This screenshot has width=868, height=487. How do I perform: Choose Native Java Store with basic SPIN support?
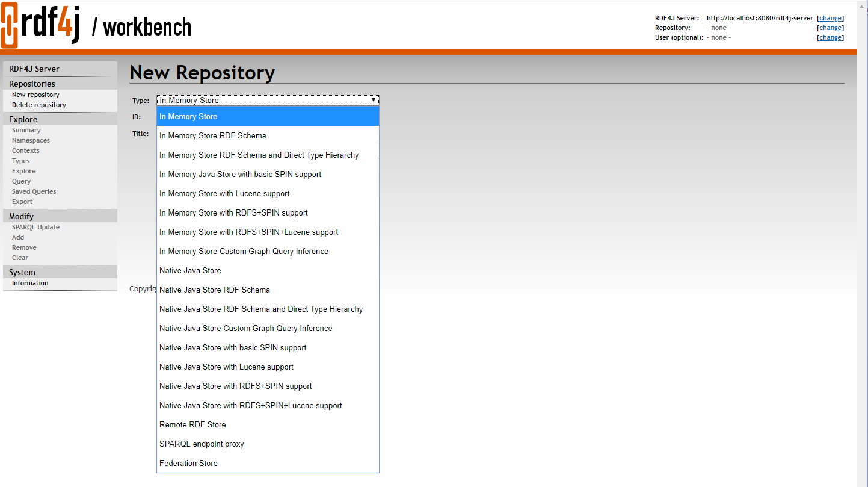[268, 347]
